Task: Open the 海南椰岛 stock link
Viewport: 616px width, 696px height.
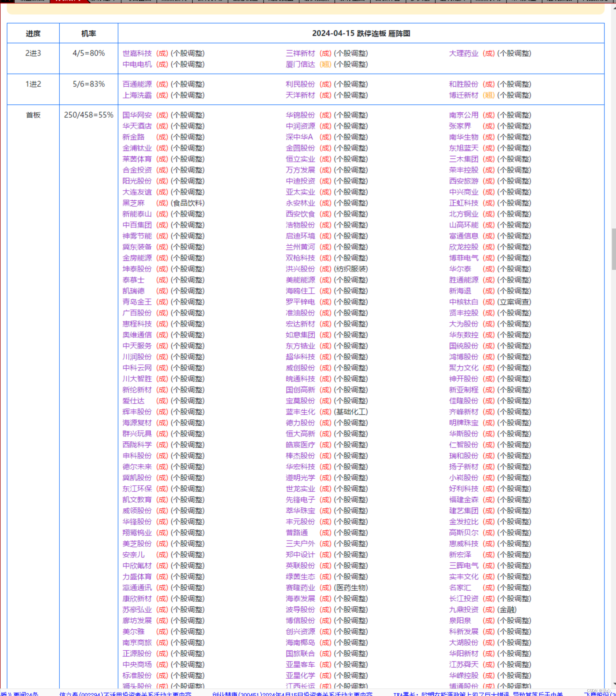Action: pyautogui.click(x=300, y=643)
